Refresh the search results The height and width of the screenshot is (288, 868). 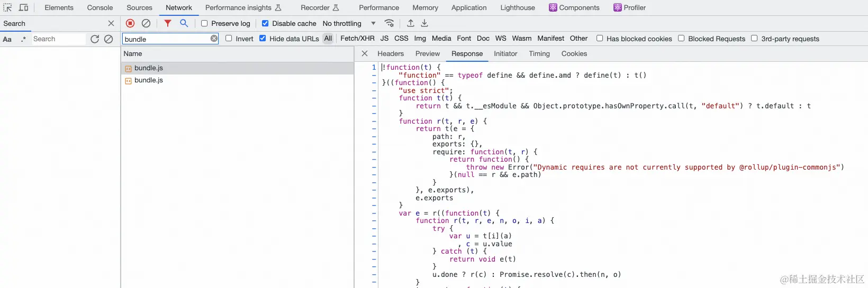[95, 39]
